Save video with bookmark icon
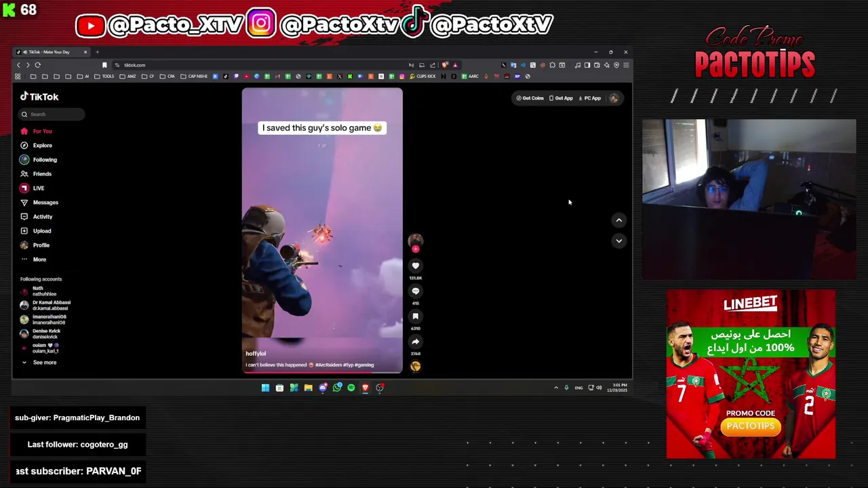 [x=416, y=316]
